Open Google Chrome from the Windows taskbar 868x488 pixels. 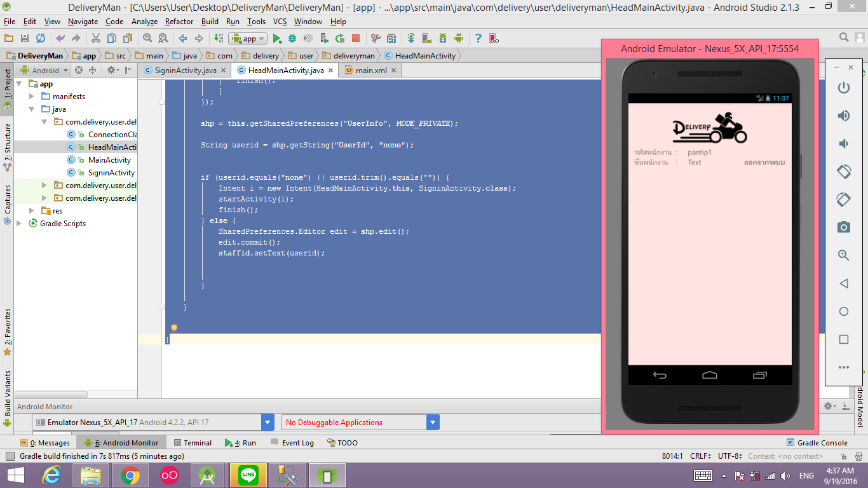click(x=130, y=475)
